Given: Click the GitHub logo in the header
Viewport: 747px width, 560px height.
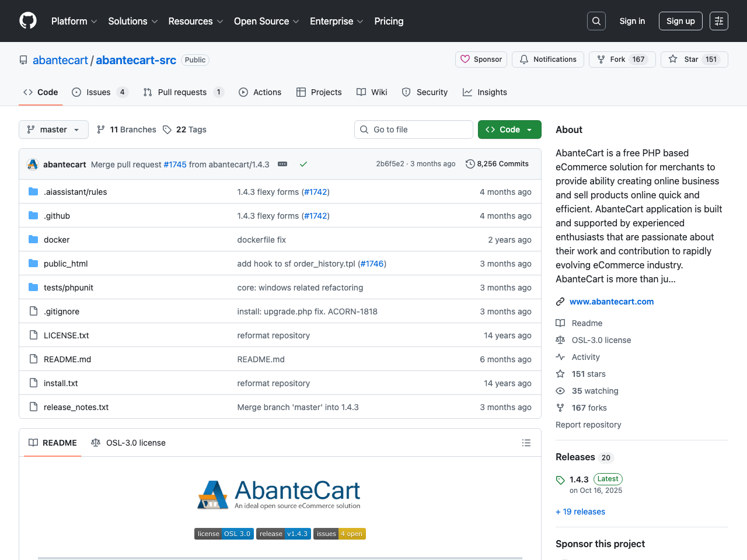Looking at the screenshot, I should click(x=27, y=20).
